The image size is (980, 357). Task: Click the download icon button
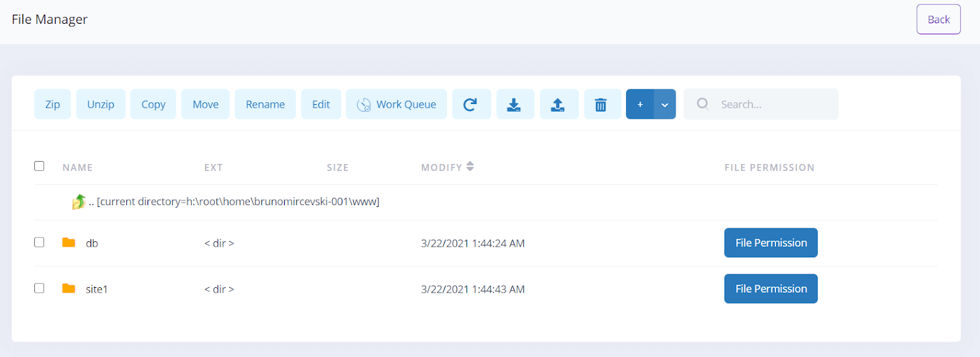tap(515, 104)
